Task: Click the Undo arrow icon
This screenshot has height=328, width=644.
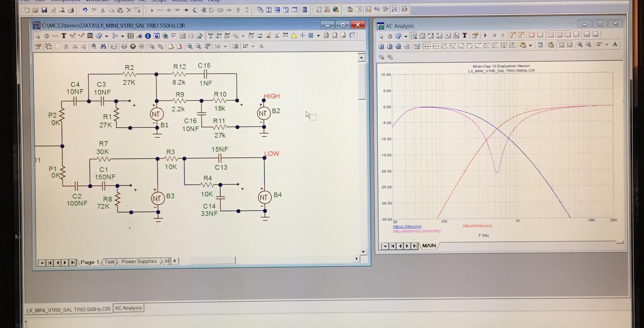Action: pos(85,10)
